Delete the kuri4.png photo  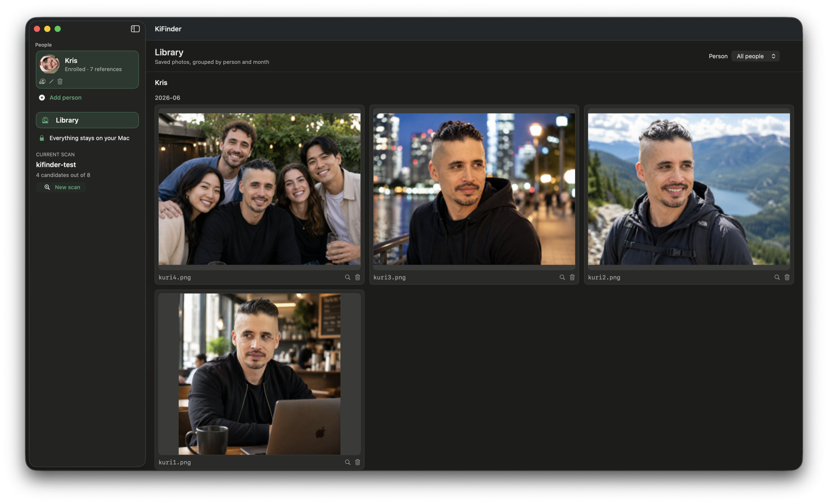coord(357,277)
